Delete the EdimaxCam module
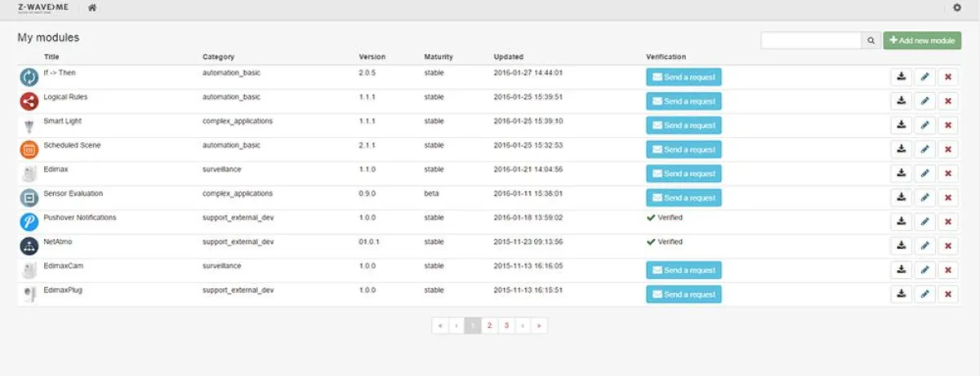This screenshot has width=980, height=376. 948,270
